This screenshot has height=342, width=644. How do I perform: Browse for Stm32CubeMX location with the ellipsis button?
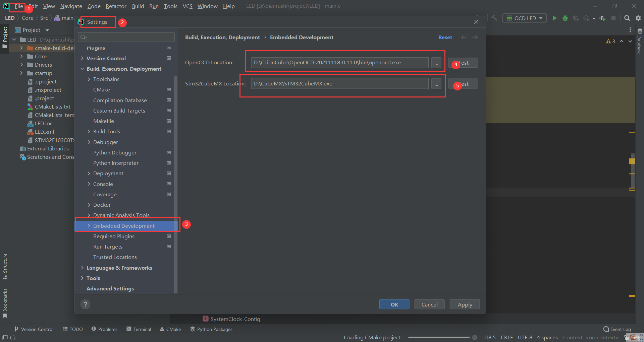(x=436, y=84)
